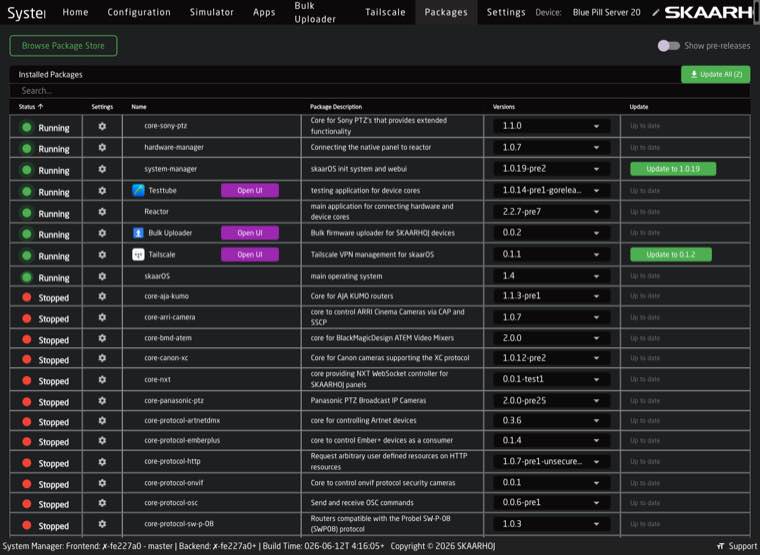Screen dimensions: 760x555
Task: Open settings gear for core-protocol-artnetdmx
Action: click(x=102, y=420)
